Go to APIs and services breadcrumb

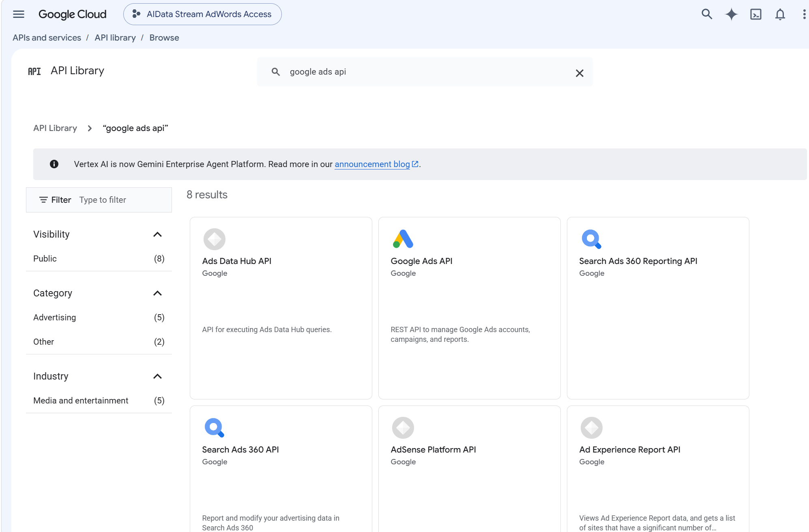click(x=47, y=38)
